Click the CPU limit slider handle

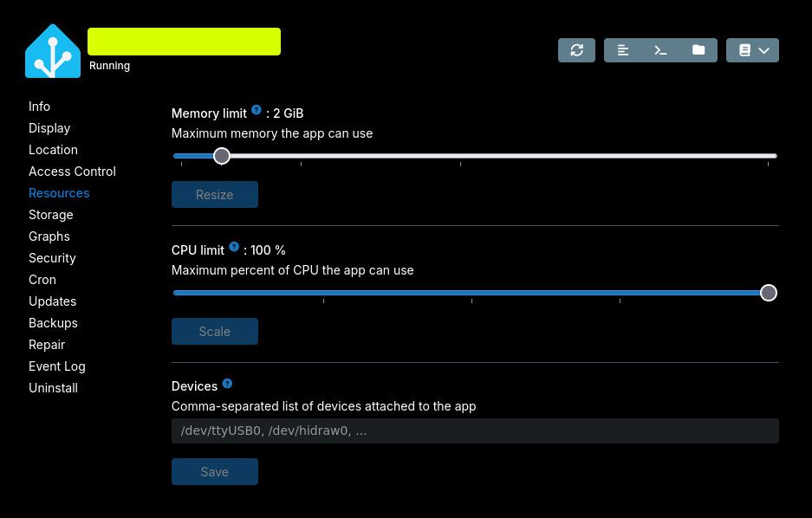[x=768, y=293]
